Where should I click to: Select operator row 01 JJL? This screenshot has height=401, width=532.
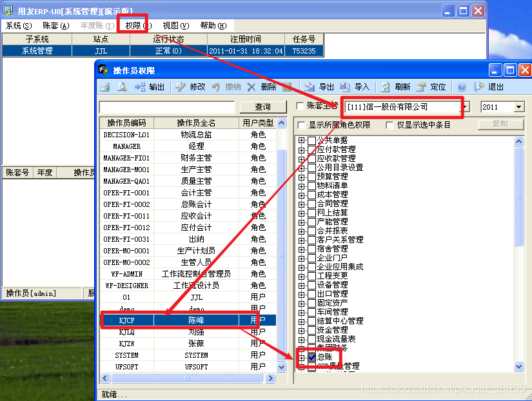(x=188, y=297)
